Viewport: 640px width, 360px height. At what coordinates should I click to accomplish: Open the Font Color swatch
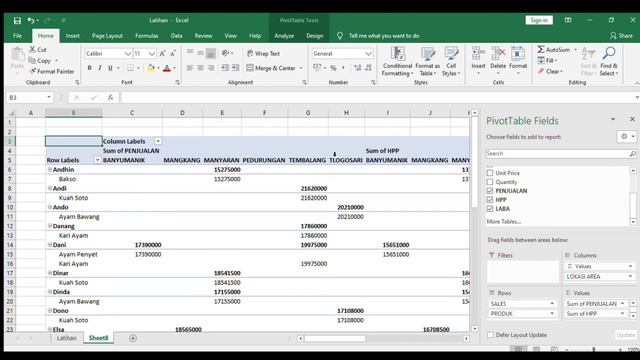[167, 68]
